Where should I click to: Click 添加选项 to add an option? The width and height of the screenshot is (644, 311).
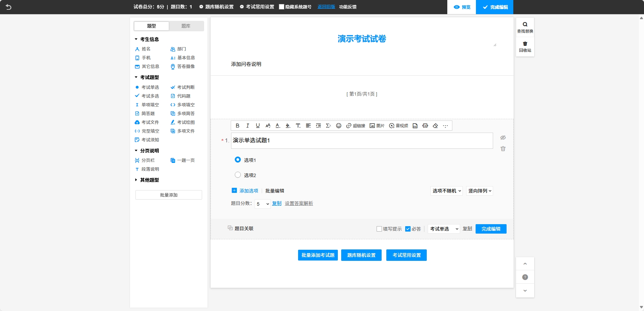click(245, 191)
